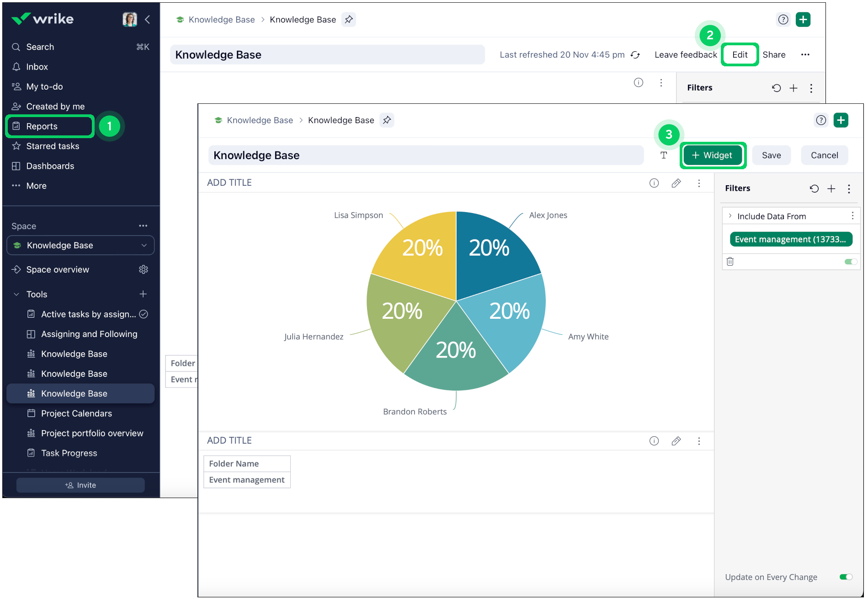This screenshot has height=601, width=868.
Task: Click the pencil edit icon on pie chart widget
Action: coord(676,183)
